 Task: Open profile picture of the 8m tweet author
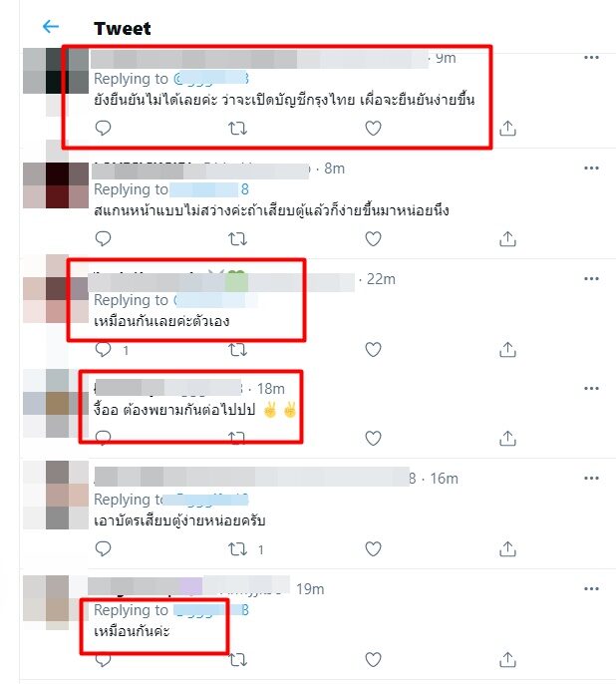coord(56,185)
